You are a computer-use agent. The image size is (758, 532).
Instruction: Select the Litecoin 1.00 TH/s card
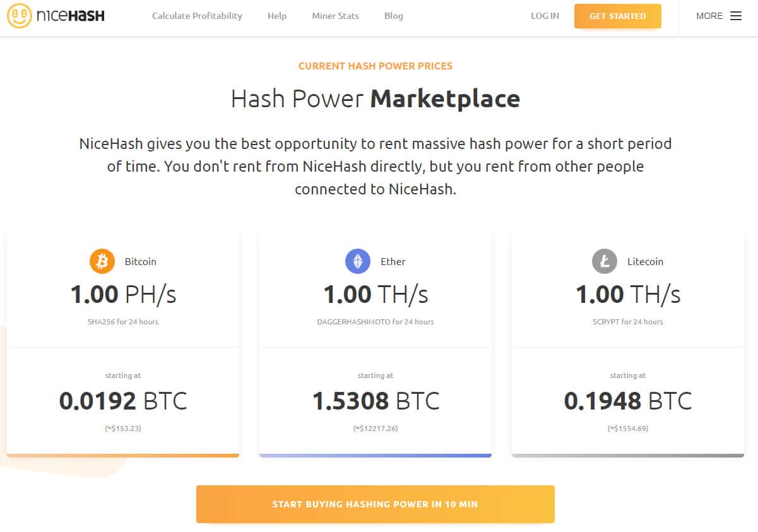click(x=628, y=295)
